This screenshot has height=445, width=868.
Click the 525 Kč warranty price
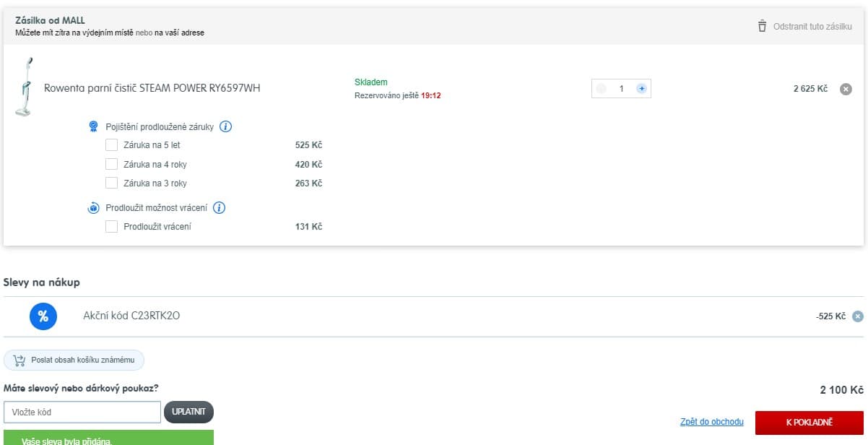[308, 145]
